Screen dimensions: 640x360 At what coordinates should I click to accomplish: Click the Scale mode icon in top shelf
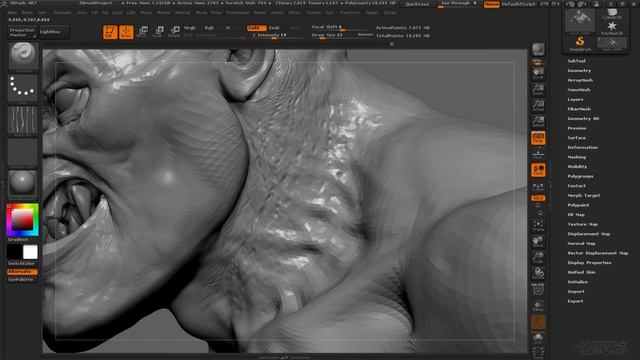(158, 31)
